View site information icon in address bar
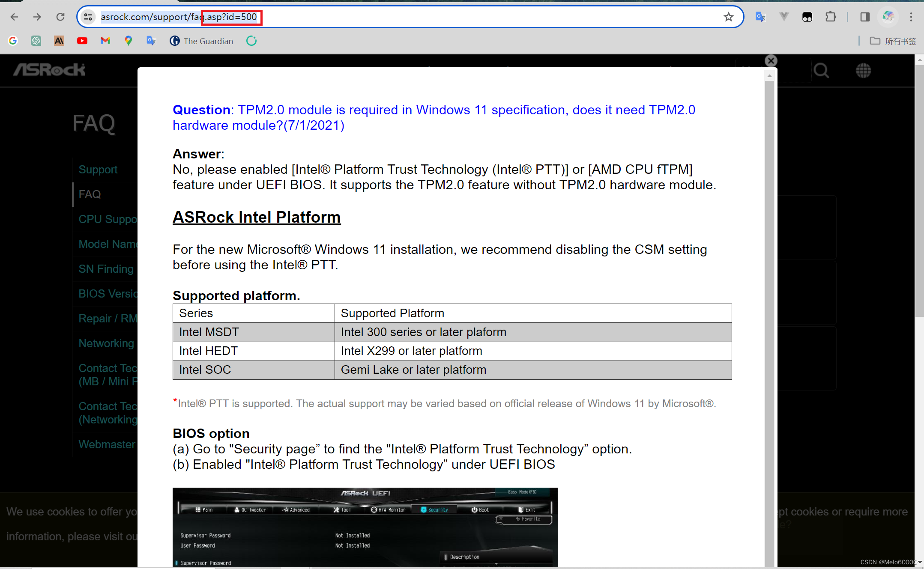The image size is (924, 569). [x=88, y=17]
